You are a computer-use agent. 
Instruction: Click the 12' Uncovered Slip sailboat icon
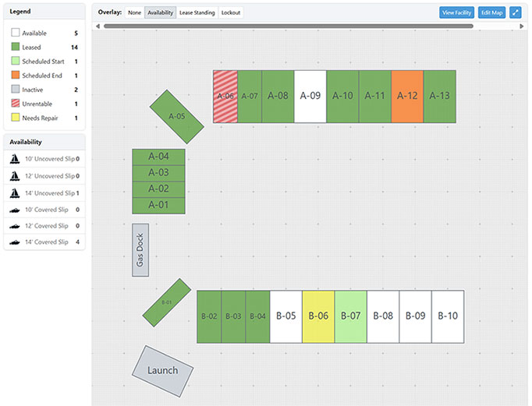(15, 176)
